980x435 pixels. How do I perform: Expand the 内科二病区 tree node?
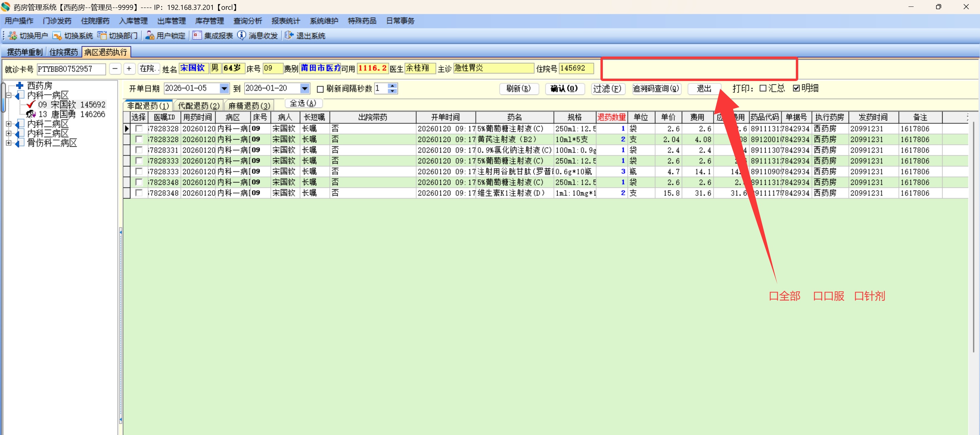9,124
